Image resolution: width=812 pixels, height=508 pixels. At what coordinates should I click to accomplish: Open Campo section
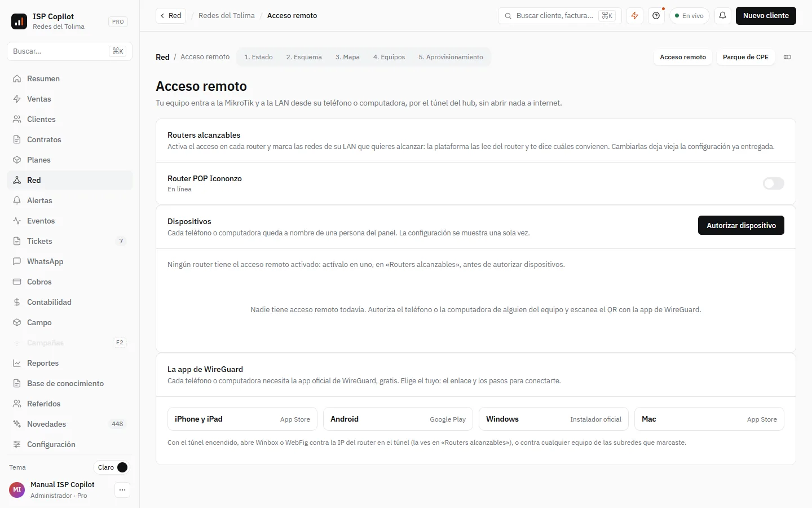tap(70, 322)
